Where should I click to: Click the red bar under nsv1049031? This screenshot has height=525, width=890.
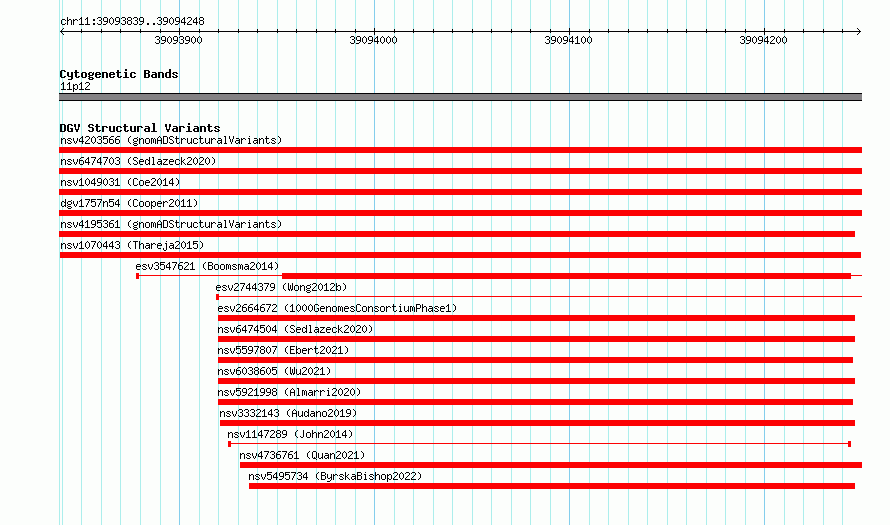pyautogui.click(x=460, y=192)
